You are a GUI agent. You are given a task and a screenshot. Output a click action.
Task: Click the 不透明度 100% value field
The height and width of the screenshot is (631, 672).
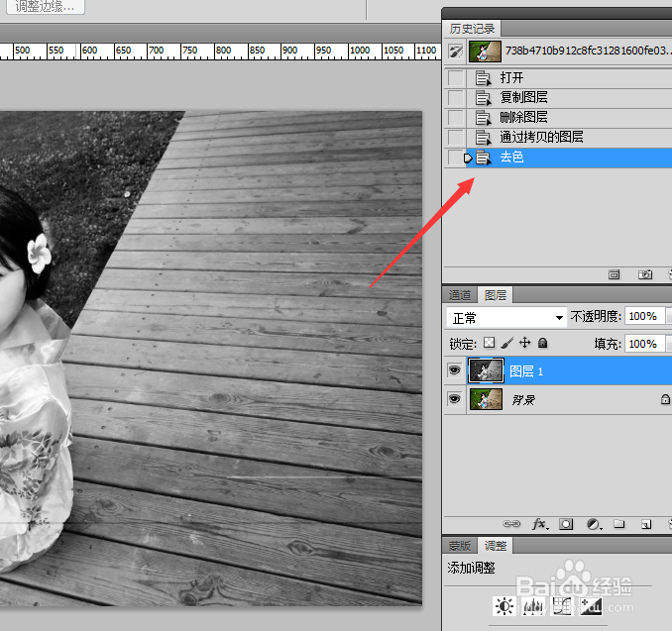tap(644, 316)
